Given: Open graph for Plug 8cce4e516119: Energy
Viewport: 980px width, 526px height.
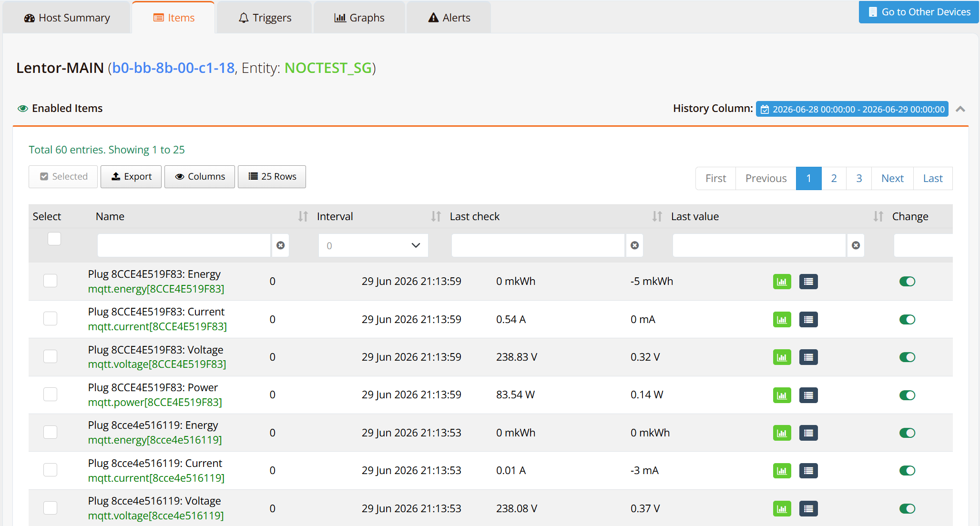Looking at the screenshot, I should [782, 433].
